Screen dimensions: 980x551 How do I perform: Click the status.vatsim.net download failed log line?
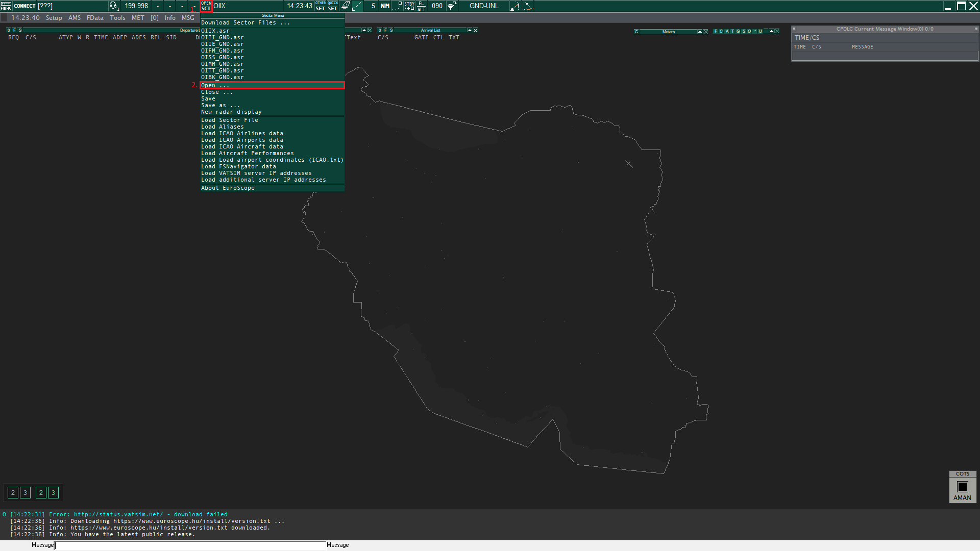[x=119, y=514]
